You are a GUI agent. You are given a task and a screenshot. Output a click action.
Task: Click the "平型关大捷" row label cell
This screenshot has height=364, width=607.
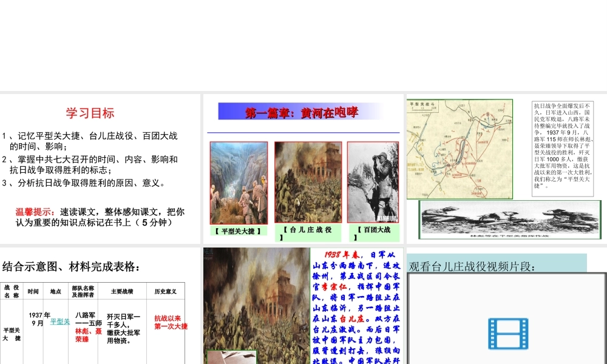(12, 334)
